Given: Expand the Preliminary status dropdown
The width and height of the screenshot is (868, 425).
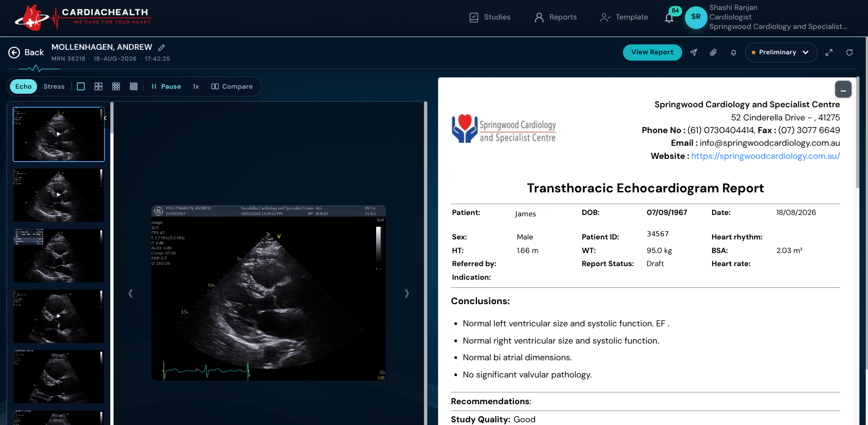Looking at the screenshot, I should click(781, 53).
